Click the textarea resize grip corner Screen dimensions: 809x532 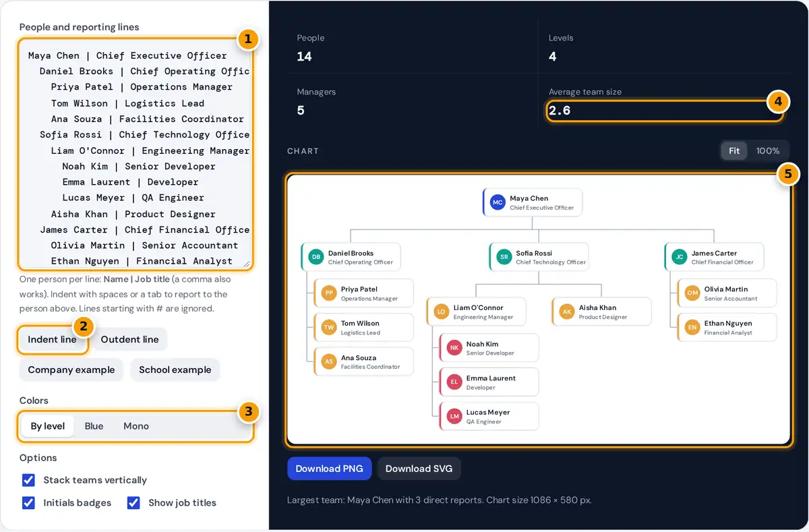tap(247, 264)
